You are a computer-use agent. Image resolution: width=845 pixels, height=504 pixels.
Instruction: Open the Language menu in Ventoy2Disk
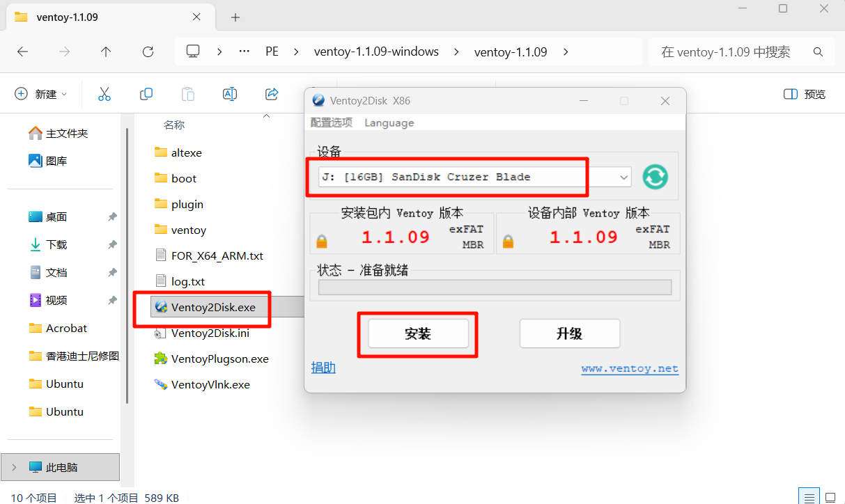(x=389, y=123)
